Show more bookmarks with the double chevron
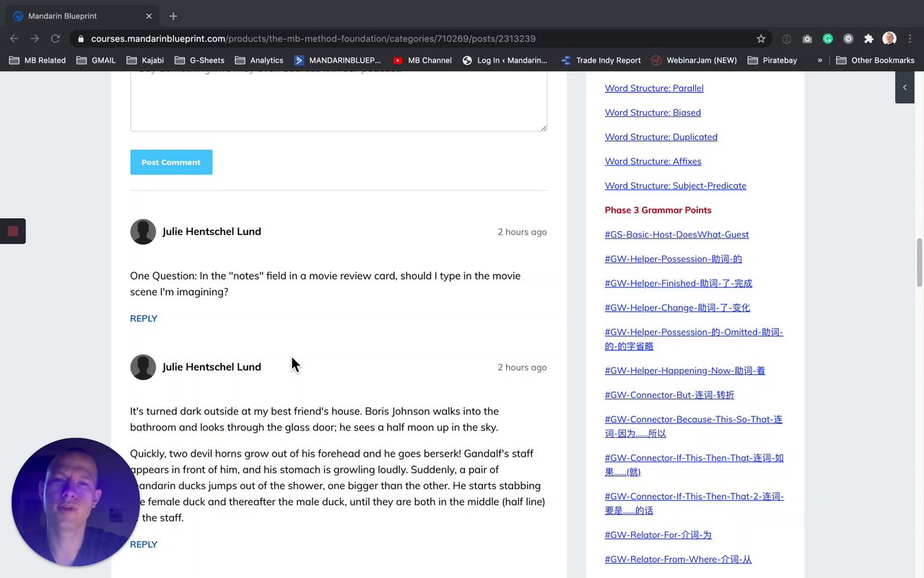 tap(820, 60)
